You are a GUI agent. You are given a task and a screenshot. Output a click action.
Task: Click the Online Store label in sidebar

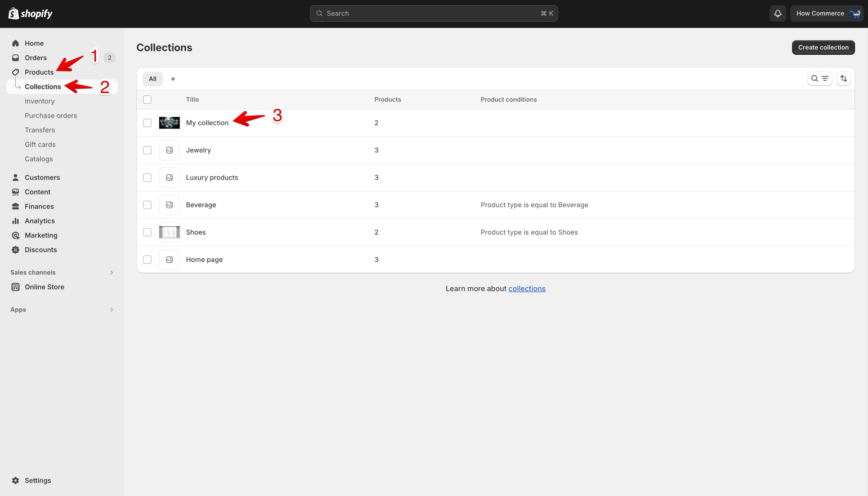(44, 287)
